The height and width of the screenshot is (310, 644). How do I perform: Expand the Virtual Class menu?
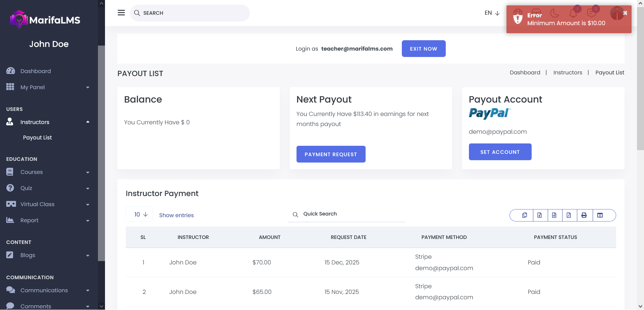(x=48, y=204)
